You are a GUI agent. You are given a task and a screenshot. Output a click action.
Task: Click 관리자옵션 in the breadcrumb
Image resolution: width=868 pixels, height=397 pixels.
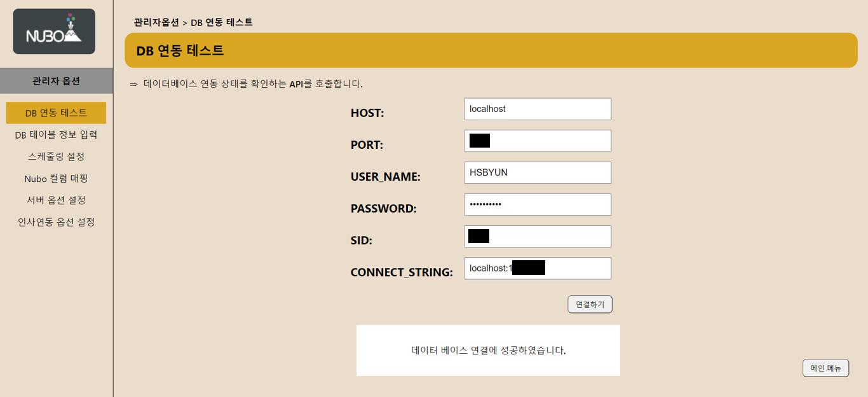coord(156,22)
